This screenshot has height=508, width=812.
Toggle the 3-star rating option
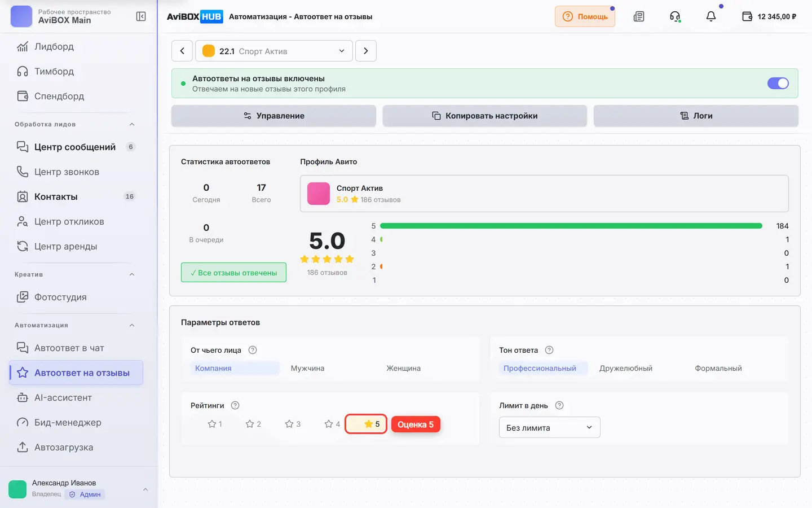293,424
